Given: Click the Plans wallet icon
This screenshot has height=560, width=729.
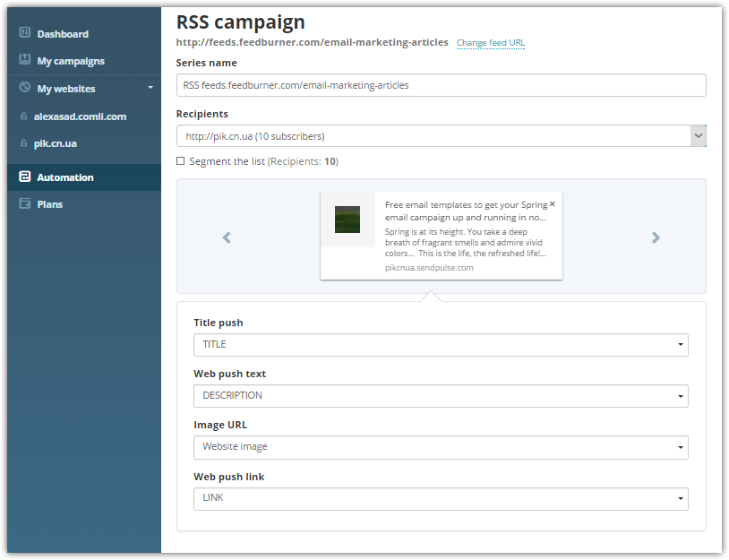Looking at the screenshot, I should click(25, 203).
